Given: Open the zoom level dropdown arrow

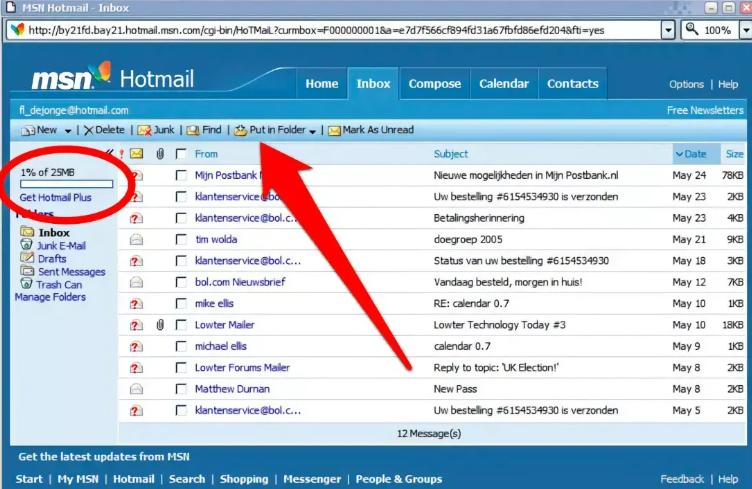Looking at the screenshot, I should (746, 30).
